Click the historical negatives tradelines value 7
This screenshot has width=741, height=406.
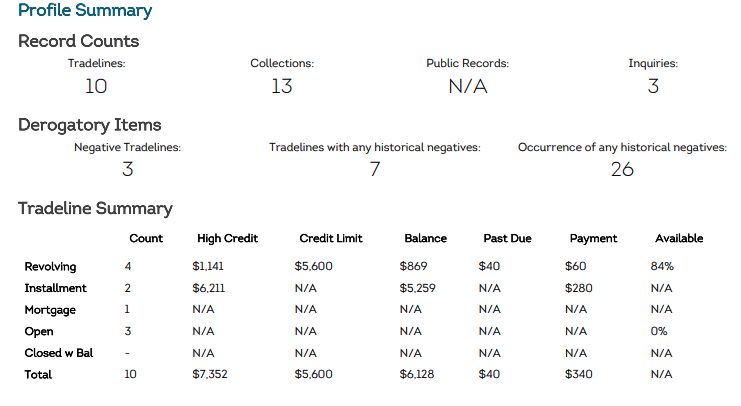click(375, 169)
